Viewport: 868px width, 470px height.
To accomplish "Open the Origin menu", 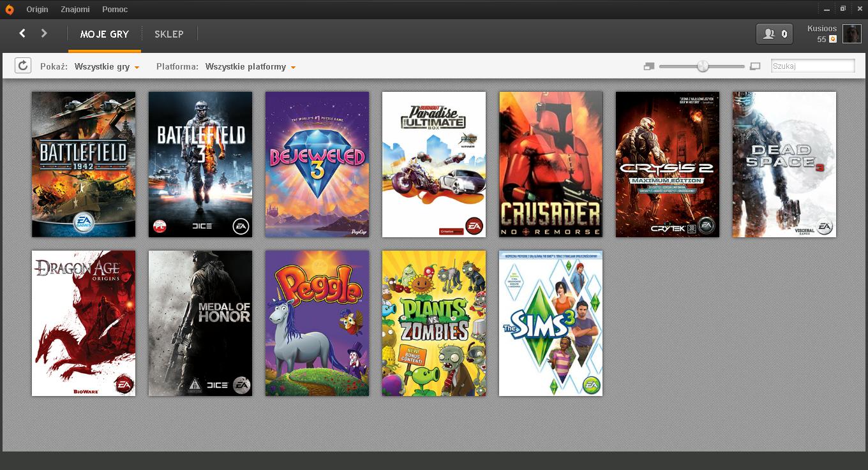I will (x=37, y=10).
